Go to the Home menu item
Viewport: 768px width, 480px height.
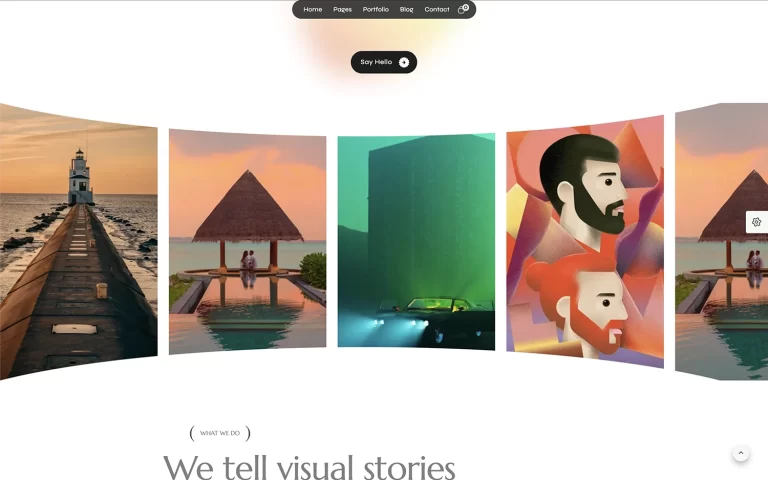(x=312, y=9)
